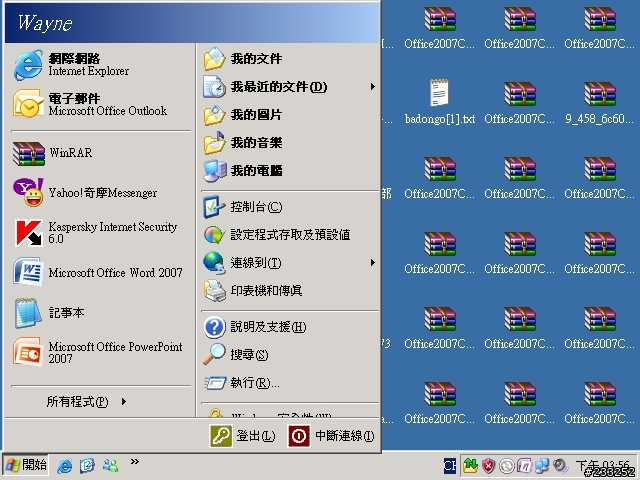640x480 pixels.
Task: Expand 我最近的文件(D) submenu
Action: pos(290,87)
